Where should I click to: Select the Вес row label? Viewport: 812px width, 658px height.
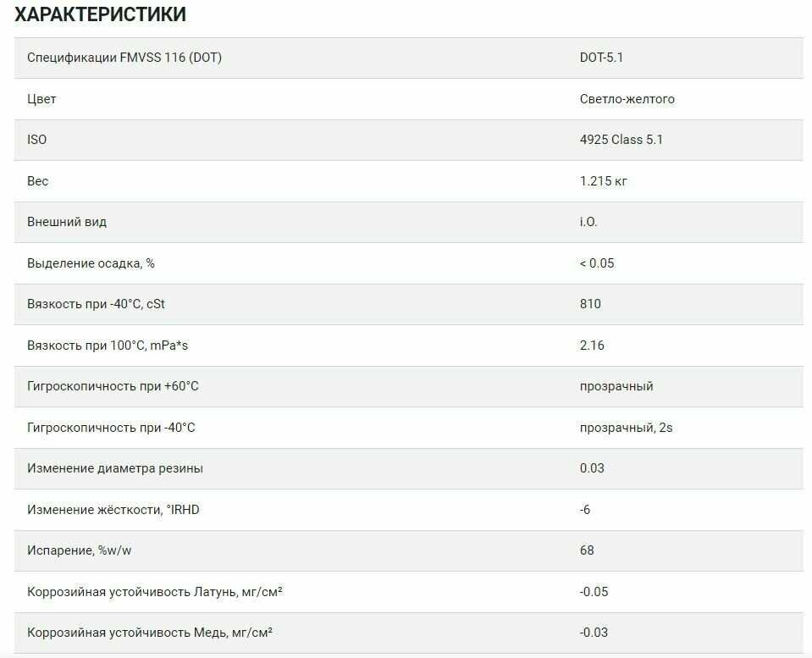click(x=38, y=181)
